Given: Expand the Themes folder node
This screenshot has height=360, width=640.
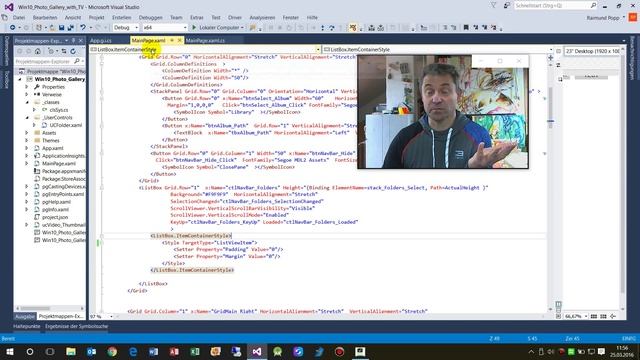Looking at the screenshot, I should coord(27,140).
